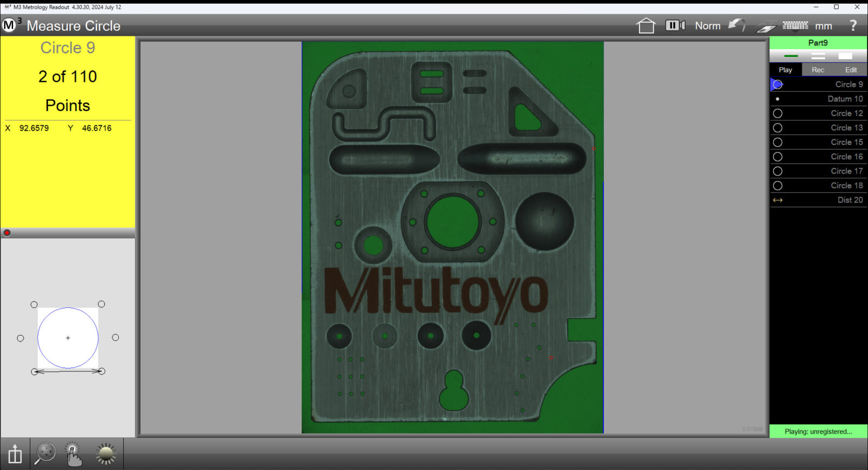Image resolution: width=868 pixels, height=470 pixels.
Task: Toggle the mm units setting
Action: click(x=824, y=26)
